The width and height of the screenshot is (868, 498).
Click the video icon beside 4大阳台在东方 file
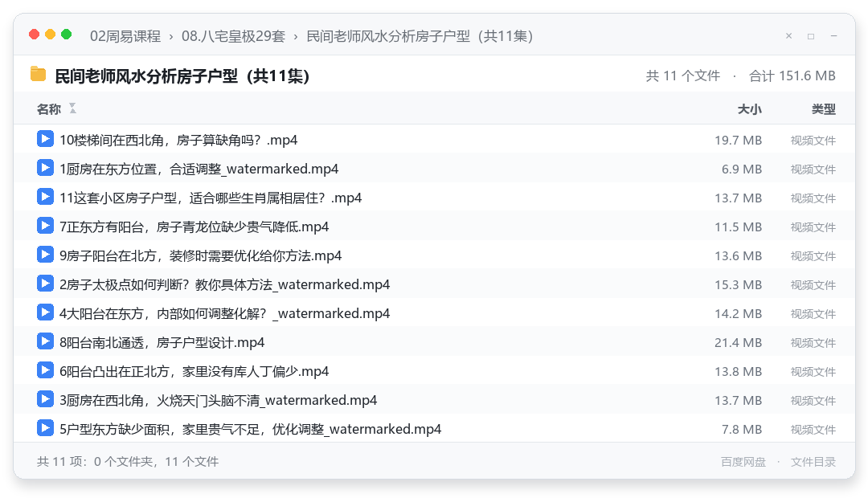tap(45, 312)
